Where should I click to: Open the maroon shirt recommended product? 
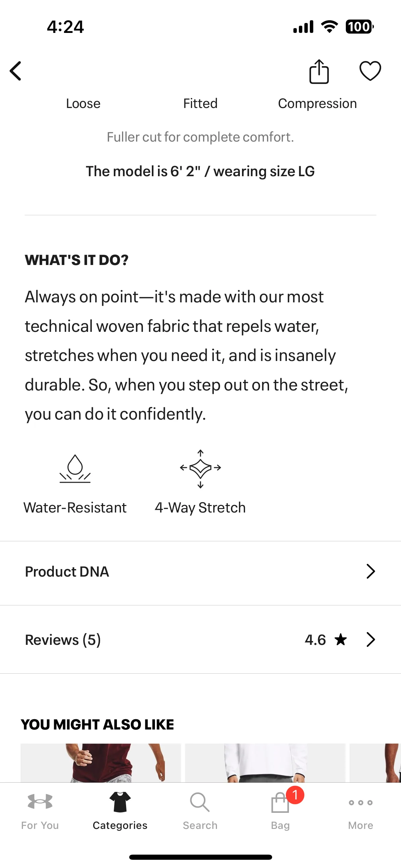[x=101, y=762]
